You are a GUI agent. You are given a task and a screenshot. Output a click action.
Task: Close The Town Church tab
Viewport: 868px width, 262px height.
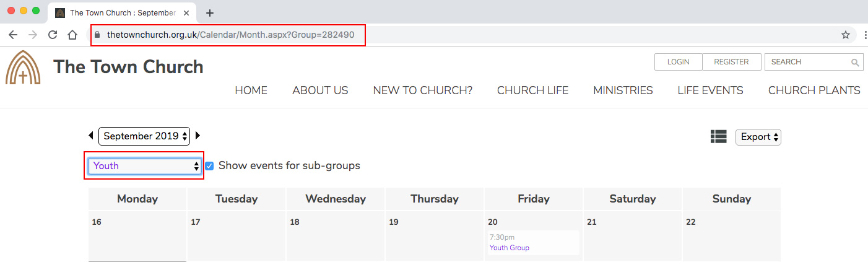pyautogui.click(x=186, y=13)
